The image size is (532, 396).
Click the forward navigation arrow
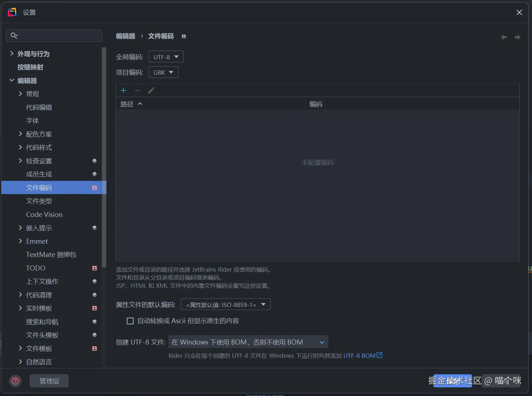point(517,37)
